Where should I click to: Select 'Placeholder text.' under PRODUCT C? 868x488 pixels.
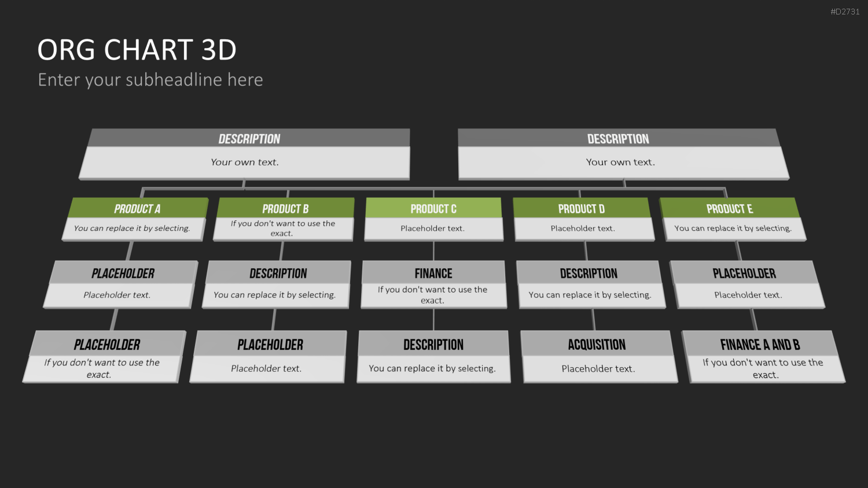(433, 228)
